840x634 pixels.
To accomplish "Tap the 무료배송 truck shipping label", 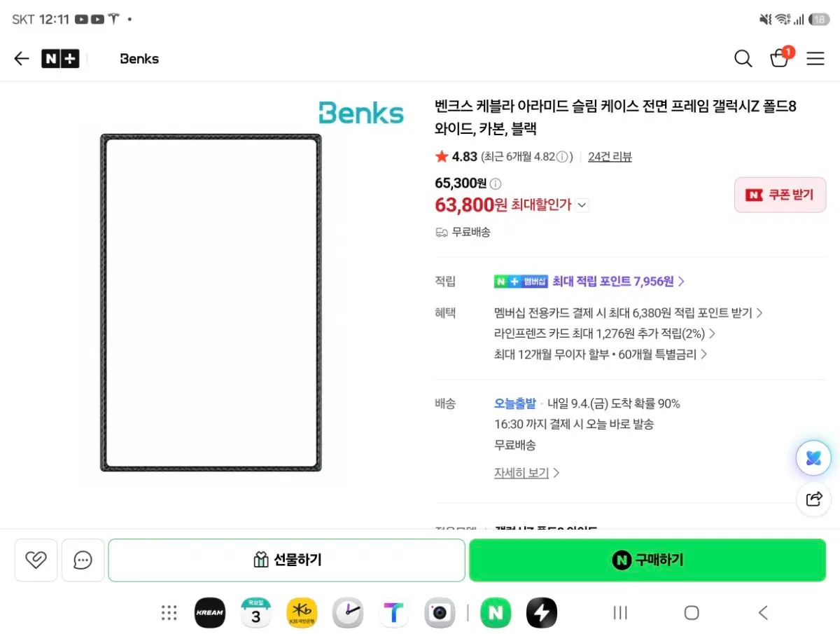I will pyautogui.click(x=463, y=232).
